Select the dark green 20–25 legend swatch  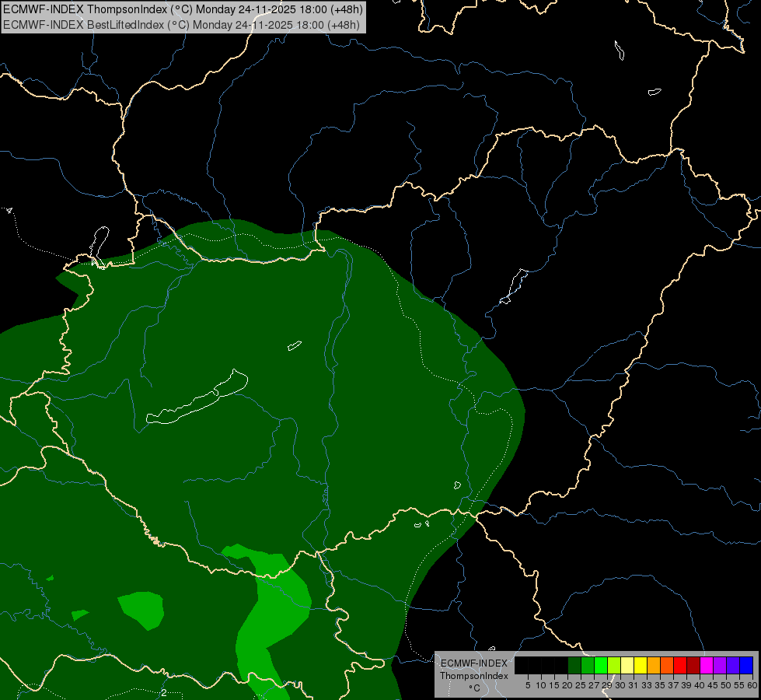point(574,665)
